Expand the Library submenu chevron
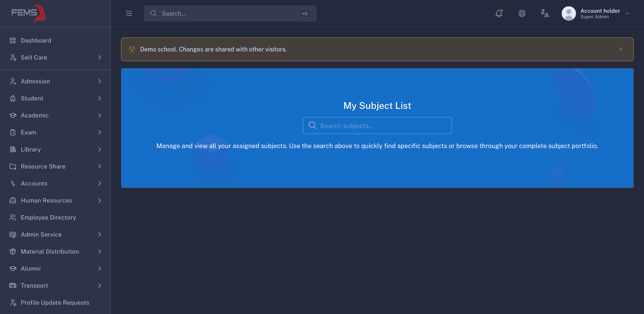This screenshot has height=314, width=644. point(100,149)
